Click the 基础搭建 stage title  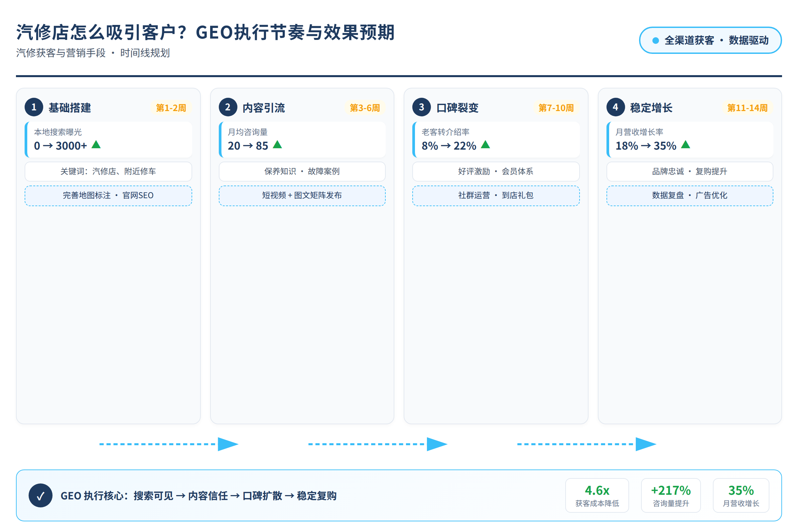point(70,107)
